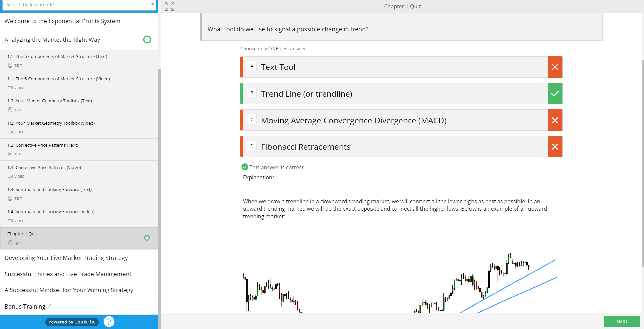Click the Powered by Thinkific badge
Viewport: 644px width, 329px height.
pyautogui.click(x=72, y=322)
